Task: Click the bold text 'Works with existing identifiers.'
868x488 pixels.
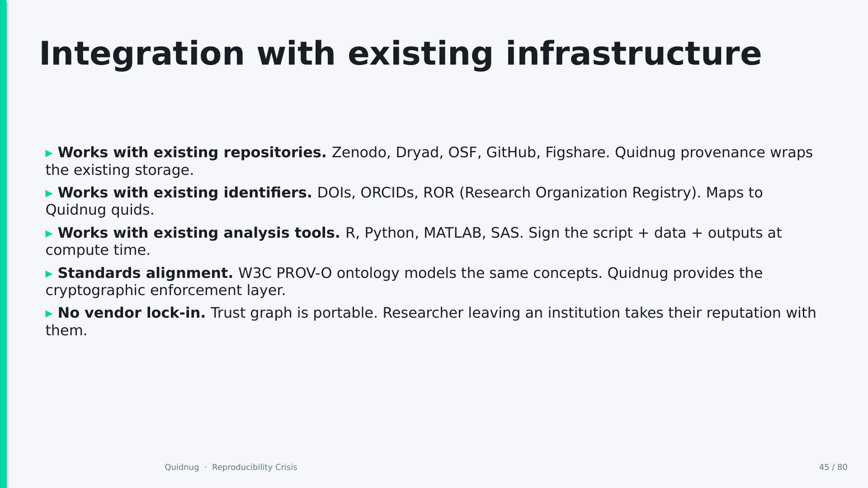Action: [x=185, y=193]
